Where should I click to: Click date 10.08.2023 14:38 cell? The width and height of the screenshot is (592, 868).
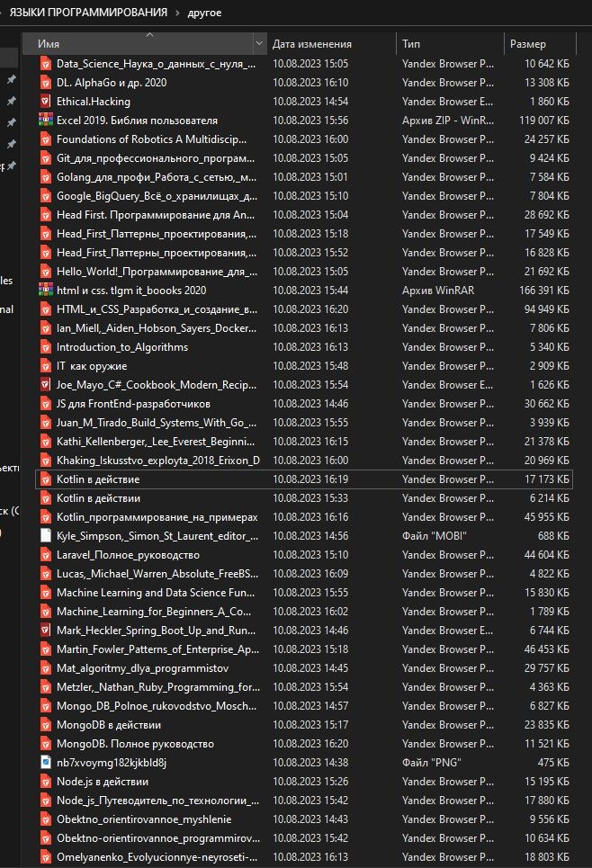point(310,762)
